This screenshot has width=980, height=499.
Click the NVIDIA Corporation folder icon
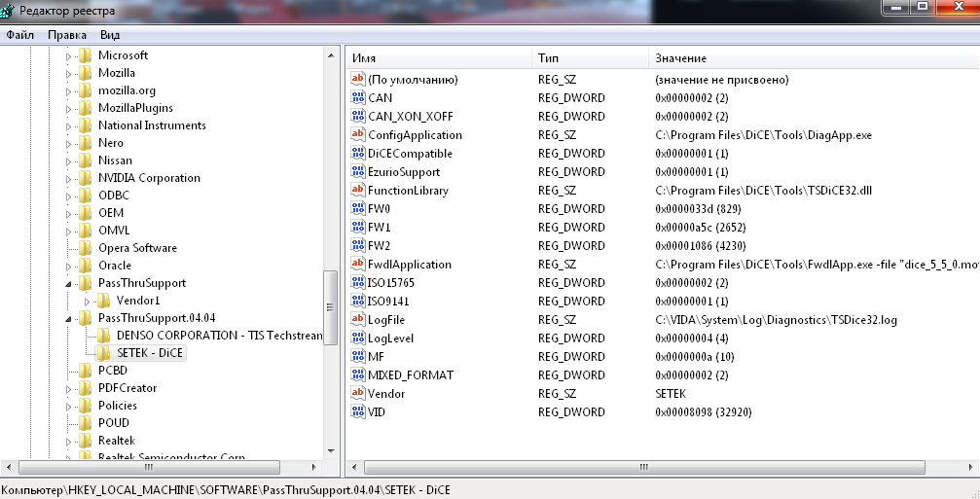[85, 178]
